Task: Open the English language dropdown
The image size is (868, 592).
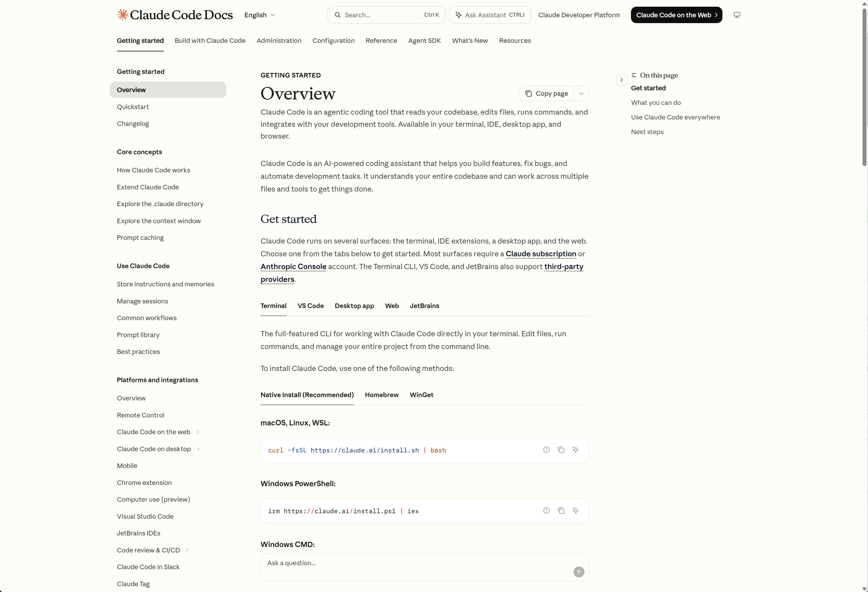Action: coord(260,15)
